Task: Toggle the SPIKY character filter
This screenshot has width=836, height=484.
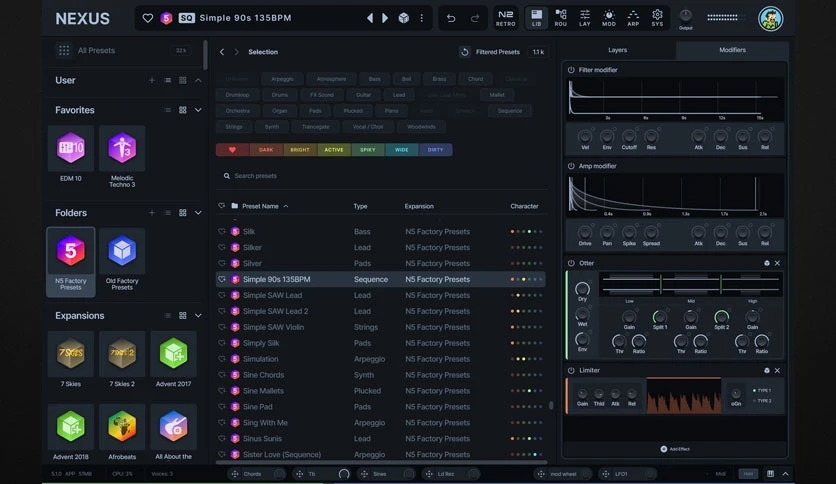Action: (368, 150)
